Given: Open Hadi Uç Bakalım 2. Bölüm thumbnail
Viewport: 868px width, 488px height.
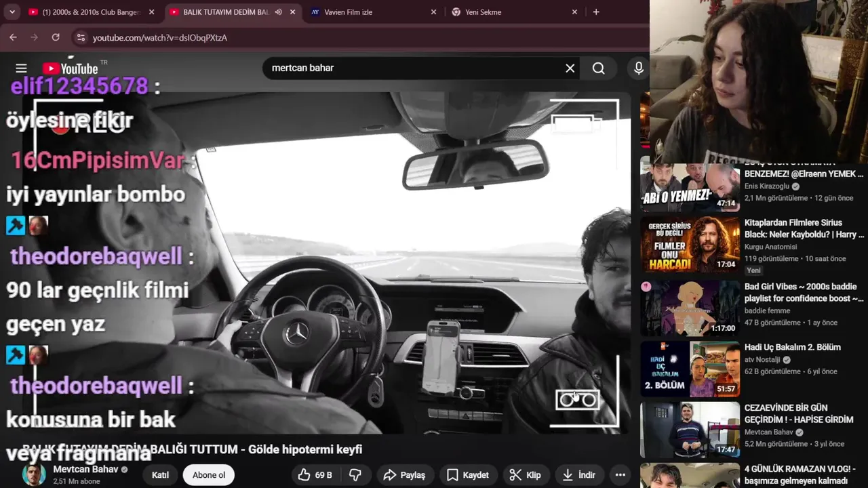Looking at the screenshot, I should point(690,369).
